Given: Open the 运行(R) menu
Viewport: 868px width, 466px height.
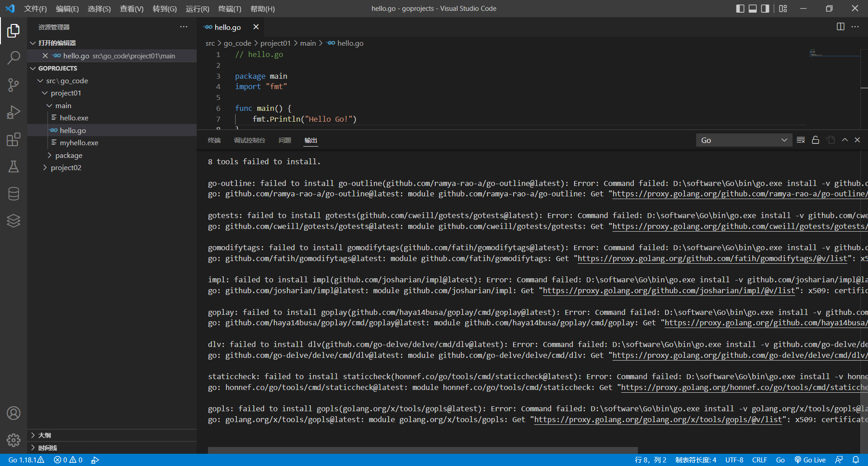Looking at the screenshot, I should (x=198, y=9).
